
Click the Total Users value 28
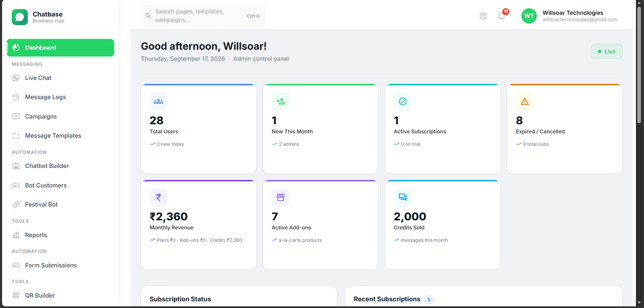(x=157, y=120)
